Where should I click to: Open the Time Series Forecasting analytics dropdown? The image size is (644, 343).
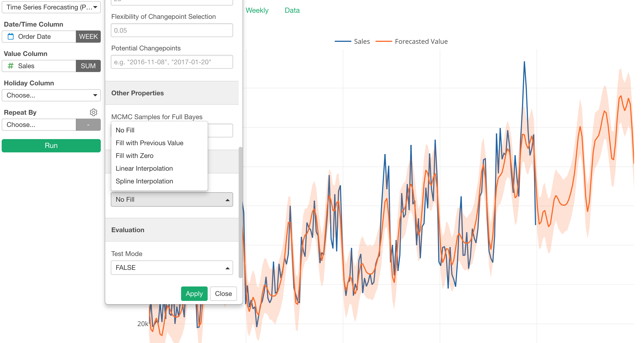coord(51,7)
